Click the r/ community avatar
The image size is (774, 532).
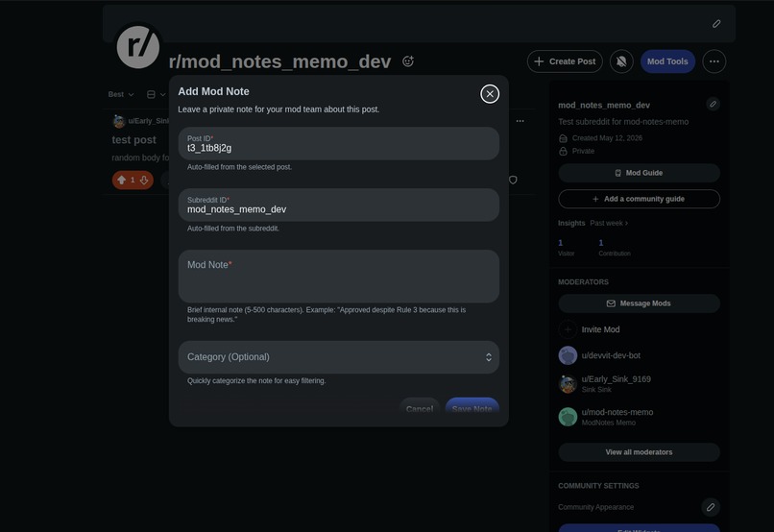[137, 47]
